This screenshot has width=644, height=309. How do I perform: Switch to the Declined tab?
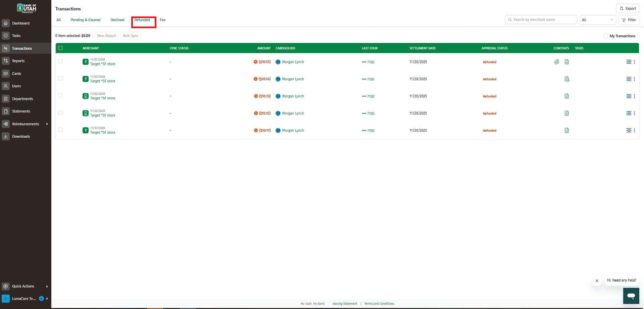(x=117, y=20)
